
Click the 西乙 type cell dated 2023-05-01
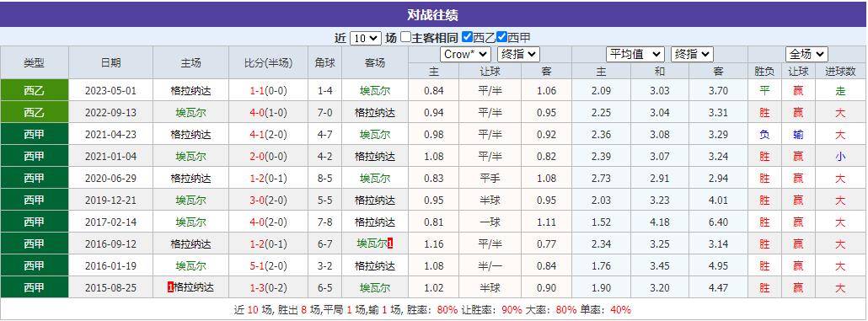pos(35,90)
